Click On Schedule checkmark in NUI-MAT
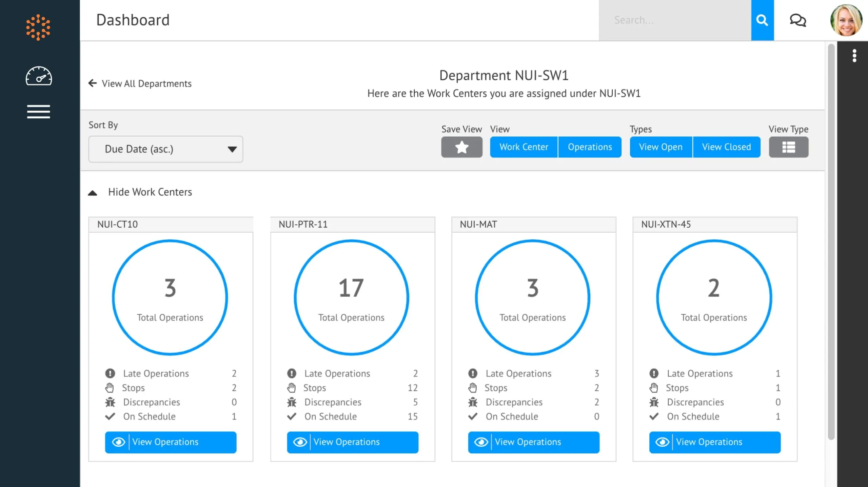This screenshot has height=487, width=868. (473, 416)
